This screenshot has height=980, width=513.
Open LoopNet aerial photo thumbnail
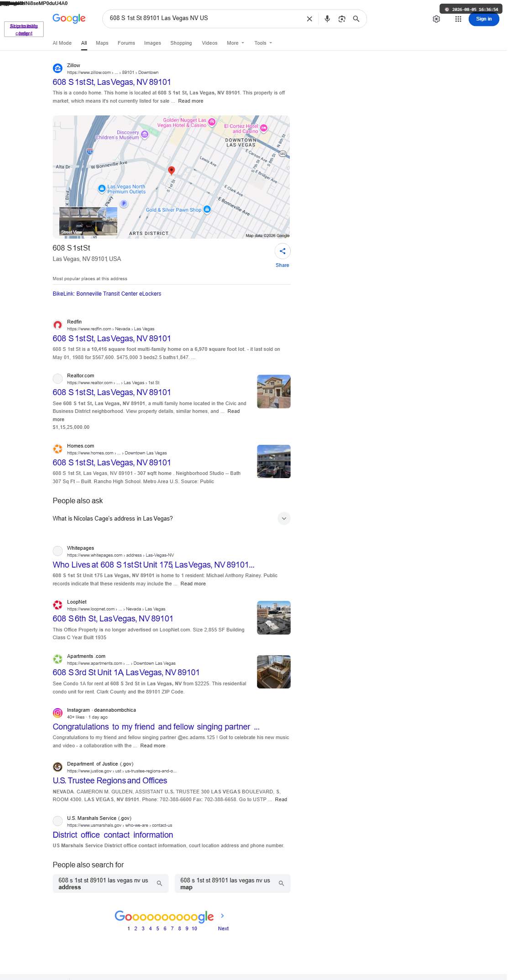(x=274, y=618)
